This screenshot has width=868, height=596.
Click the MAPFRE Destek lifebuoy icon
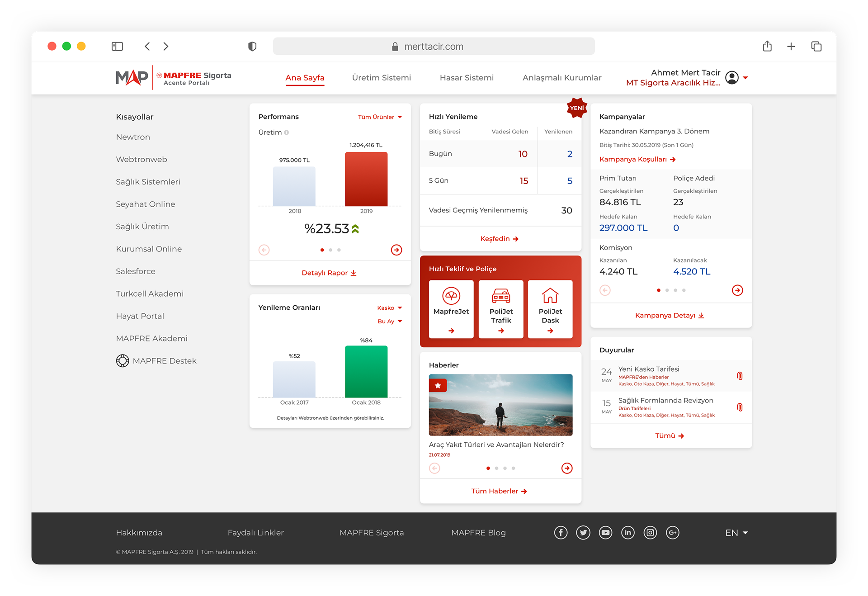pyautogui.click(x=123, y=361)
